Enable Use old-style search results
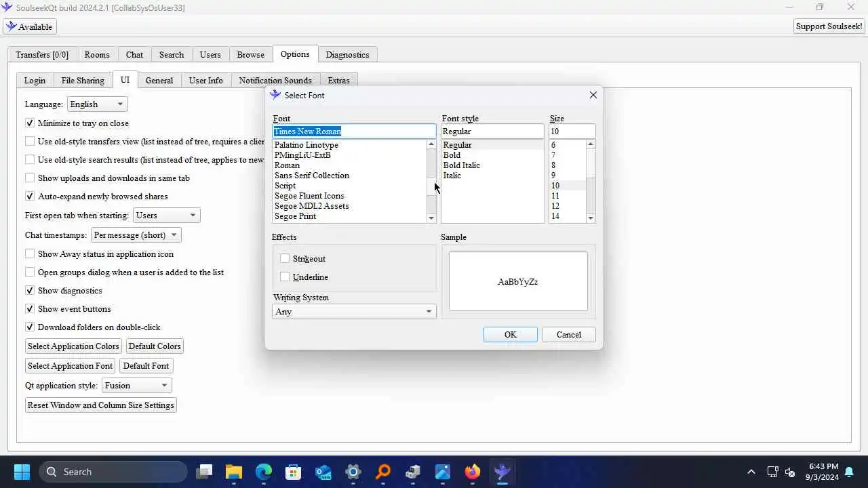This screenshot has width=868, height=488. pyautogui.click(x=30, y=160)
